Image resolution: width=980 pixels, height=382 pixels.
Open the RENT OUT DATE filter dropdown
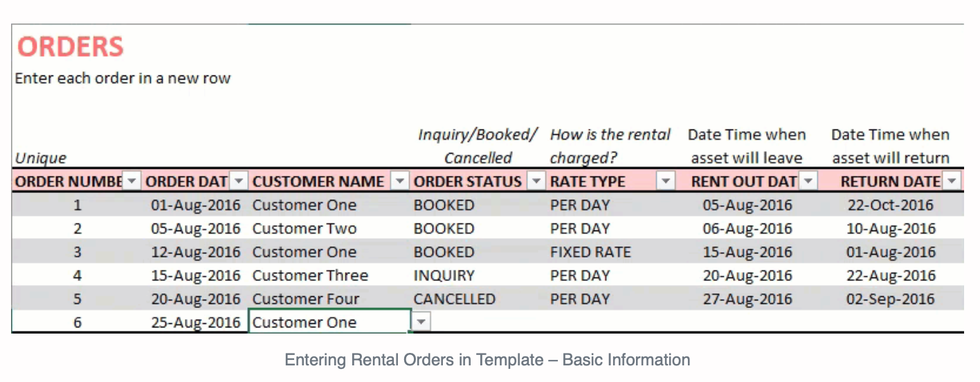pyautogui.click(x=808, y=181)
